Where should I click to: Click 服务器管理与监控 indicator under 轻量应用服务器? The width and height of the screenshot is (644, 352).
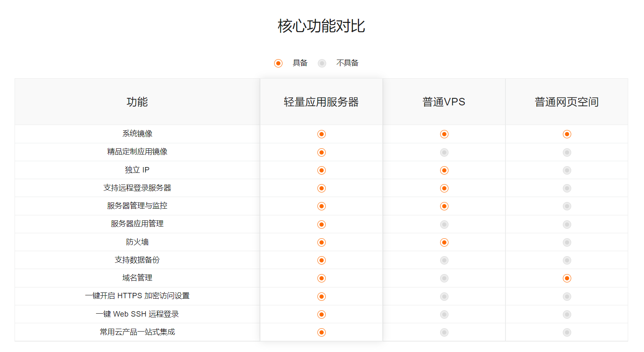322,206
